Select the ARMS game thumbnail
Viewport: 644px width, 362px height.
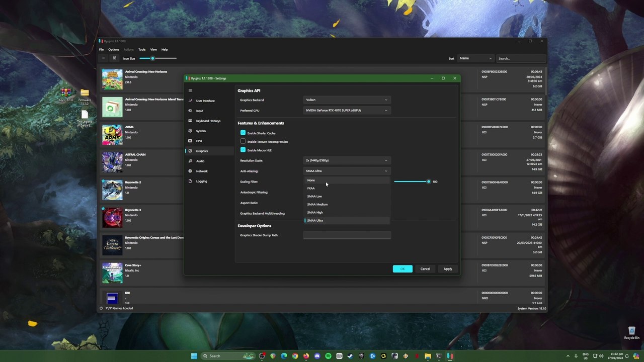(x=112, y=135)
